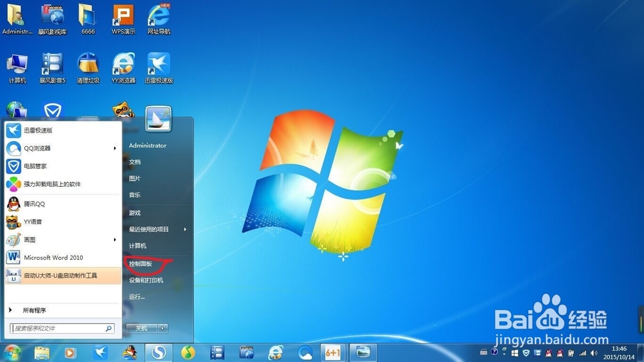
Task: Open Microsoft Word 2010 from Start menu
Action: pos(63,258)
